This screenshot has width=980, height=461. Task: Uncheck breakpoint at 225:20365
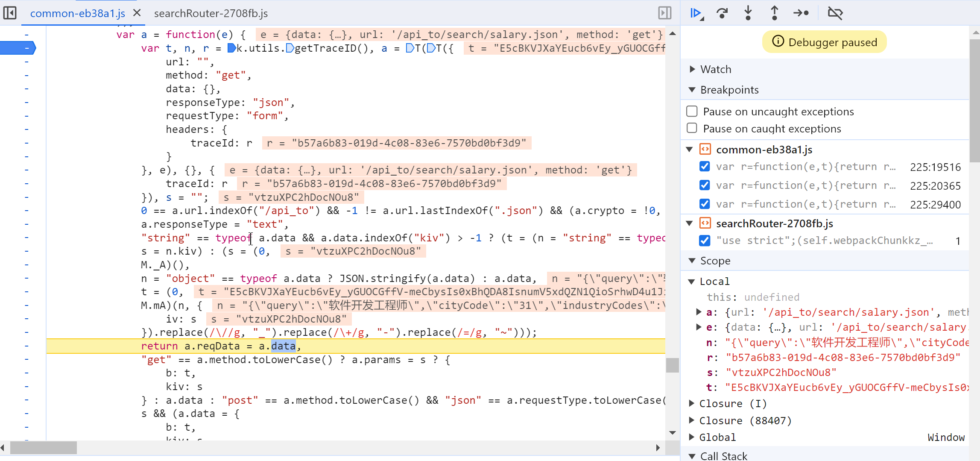(705, 185)
